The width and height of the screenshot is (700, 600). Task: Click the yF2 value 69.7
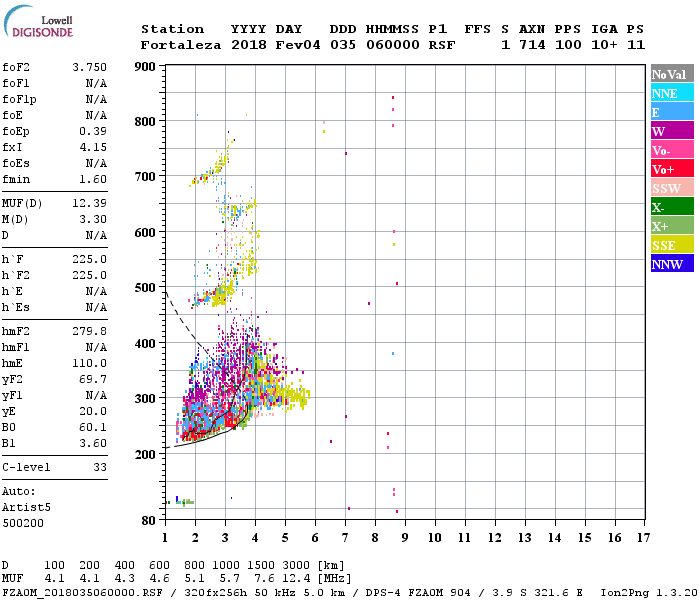(93, 379)
